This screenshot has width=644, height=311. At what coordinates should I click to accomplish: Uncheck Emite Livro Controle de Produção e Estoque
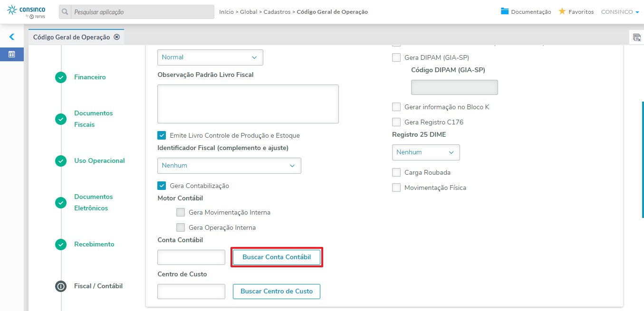tap(162, 135)
